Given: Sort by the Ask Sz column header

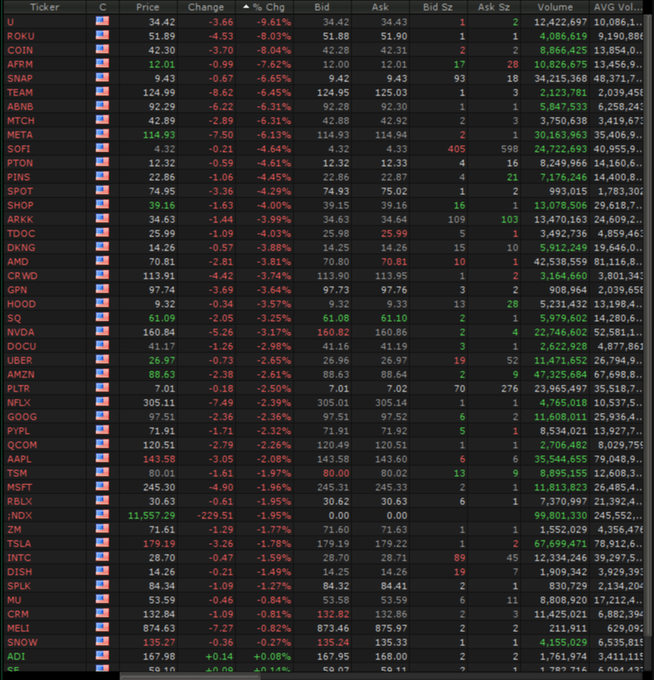Looking at the screenshot, I should coord(494,7).
